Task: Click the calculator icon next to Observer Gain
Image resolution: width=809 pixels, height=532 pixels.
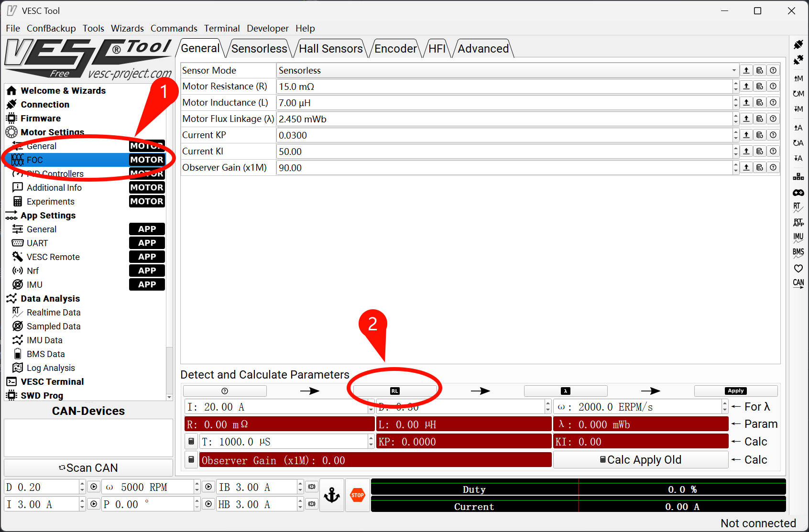Action: (191, 460)
